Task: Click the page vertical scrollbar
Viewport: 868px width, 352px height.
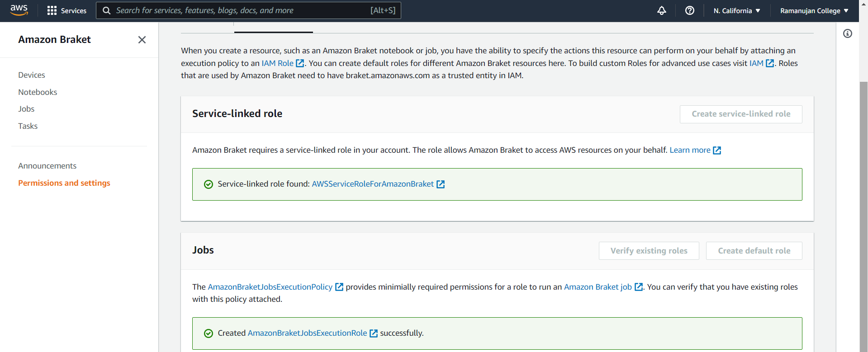Action: pyautogui.click(x=863, y=216)
